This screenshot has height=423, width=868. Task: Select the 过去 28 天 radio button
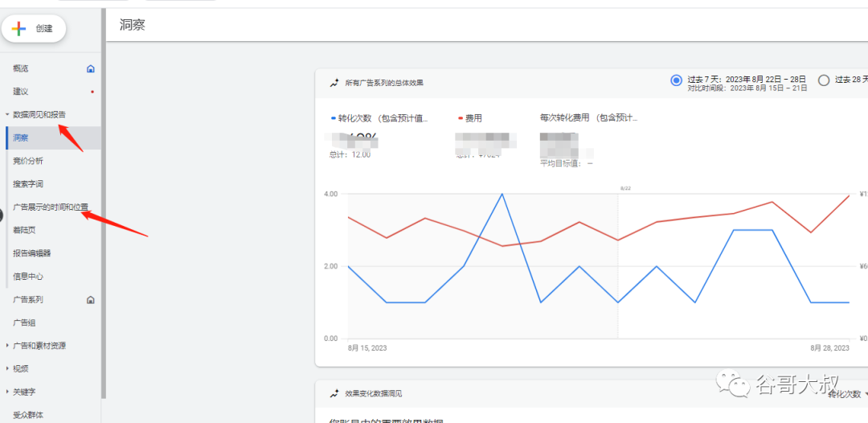pos(823,80)
